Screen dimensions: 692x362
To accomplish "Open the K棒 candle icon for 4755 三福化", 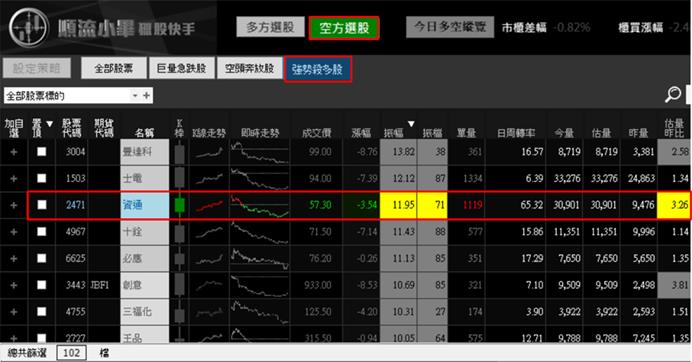I will 179,313.
